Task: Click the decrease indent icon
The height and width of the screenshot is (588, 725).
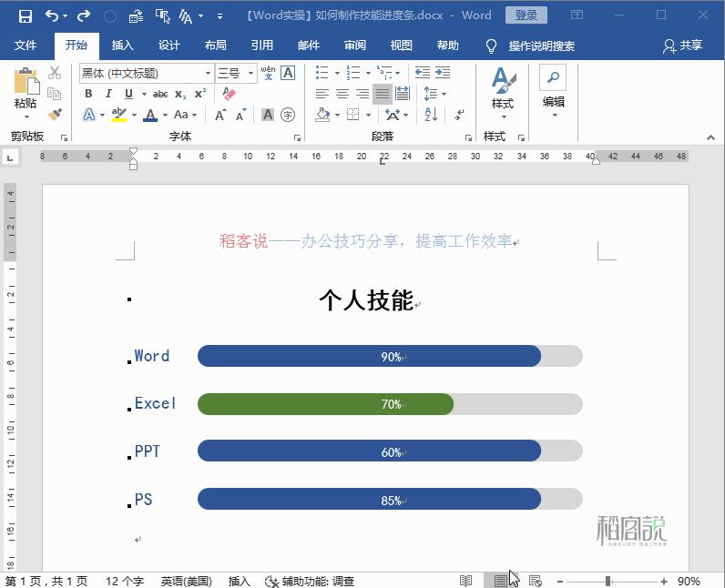Action: tap(422, 73)
